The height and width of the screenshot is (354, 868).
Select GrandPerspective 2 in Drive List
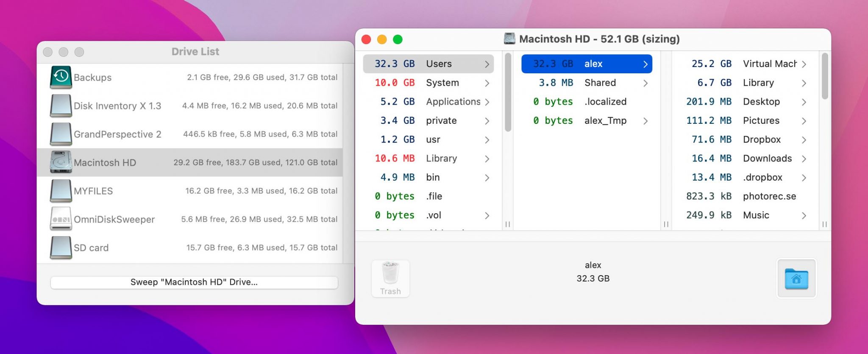[x=190, y=134]
